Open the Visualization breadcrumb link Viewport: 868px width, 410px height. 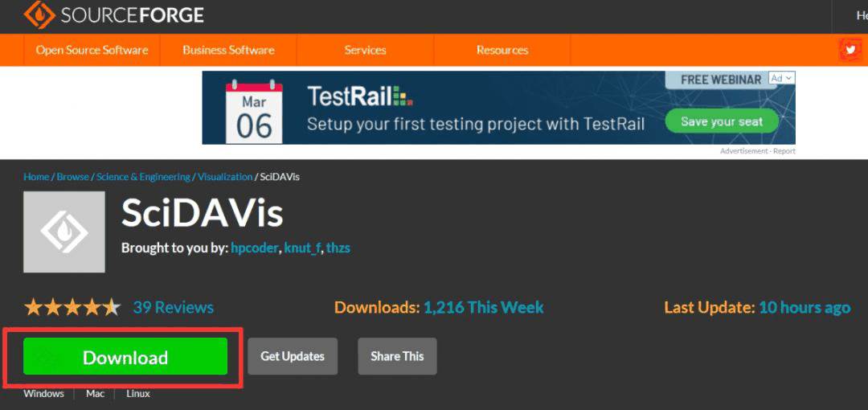225,177
